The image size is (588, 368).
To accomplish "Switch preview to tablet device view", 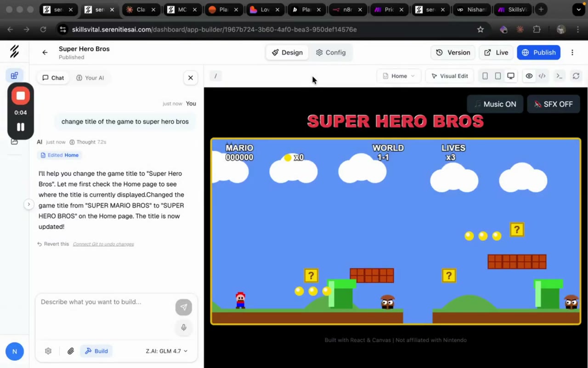I will click(498, 76).
